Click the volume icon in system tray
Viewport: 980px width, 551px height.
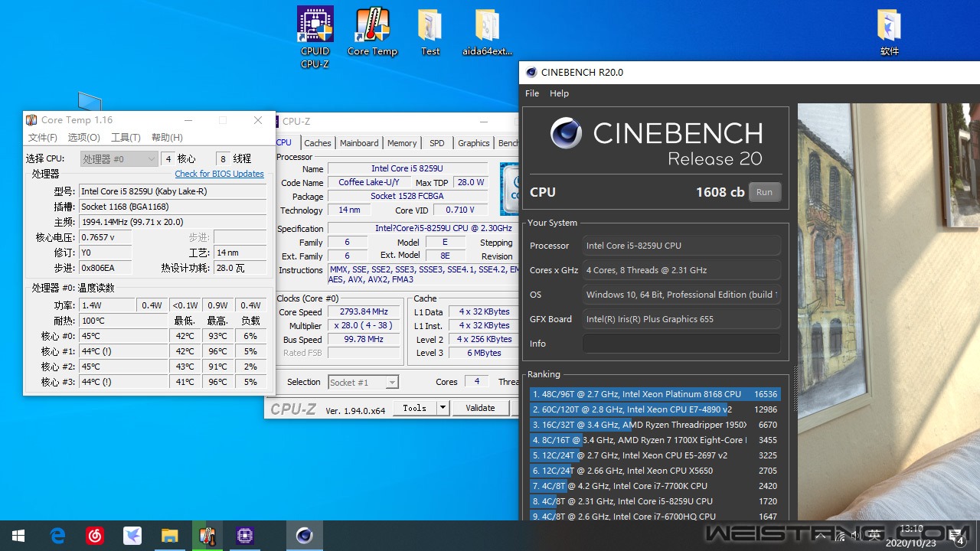854,536
